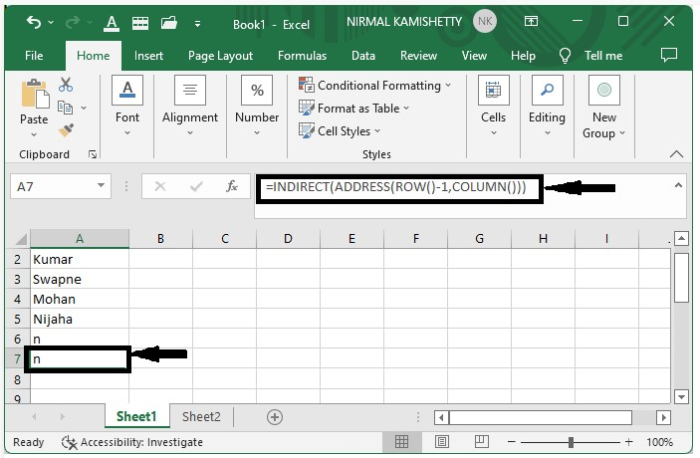This screenshot has width=700, height=458.
Task: Click the zoom slider handle
Action: click(x=571, y=442)
